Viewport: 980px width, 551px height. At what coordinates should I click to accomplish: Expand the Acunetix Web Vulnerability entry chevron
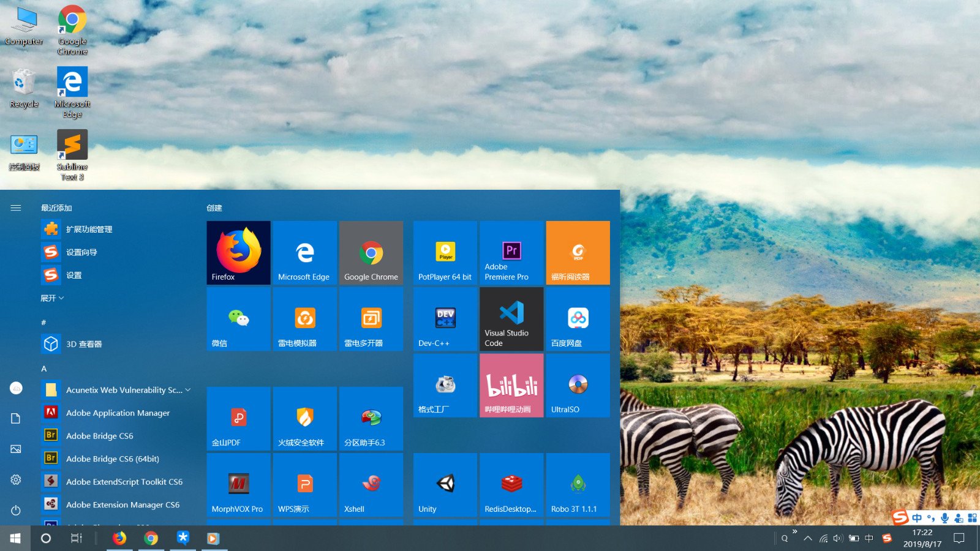pyautogui.click(x=187, y=389)
